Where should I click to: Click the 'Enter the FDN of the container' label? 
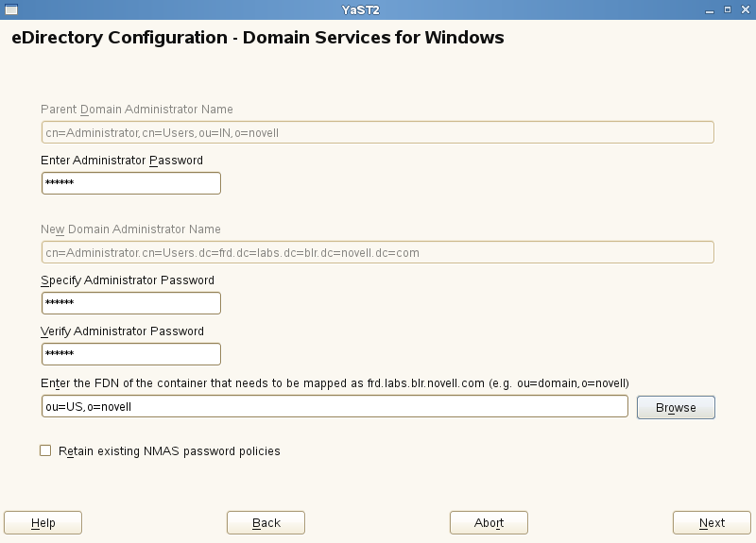point(335,382)
